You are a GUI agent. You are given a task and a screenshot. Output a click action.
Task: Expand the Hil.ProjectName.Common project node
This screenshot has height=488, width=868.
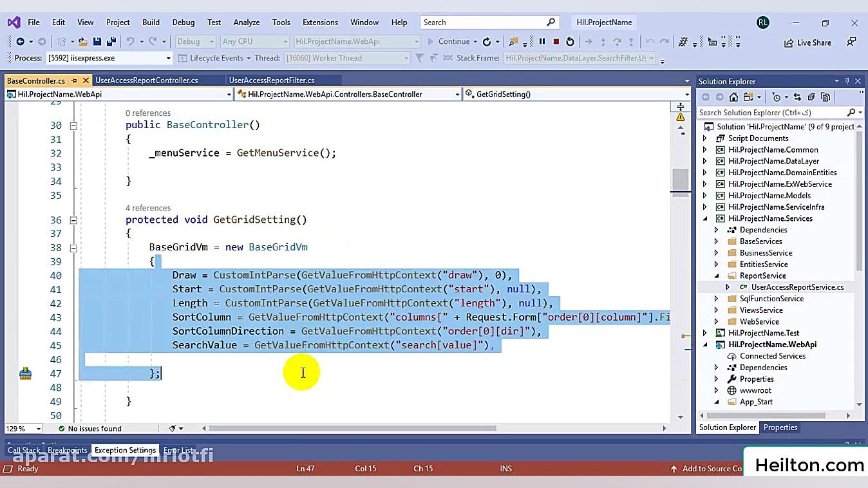click(704, 150)
